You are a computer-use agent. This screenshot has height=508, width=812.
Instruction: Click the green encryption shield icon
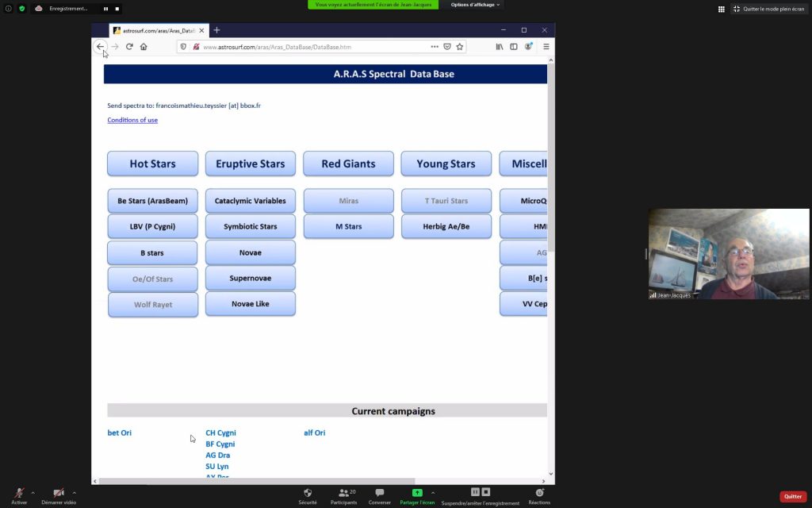pos(21,8)
